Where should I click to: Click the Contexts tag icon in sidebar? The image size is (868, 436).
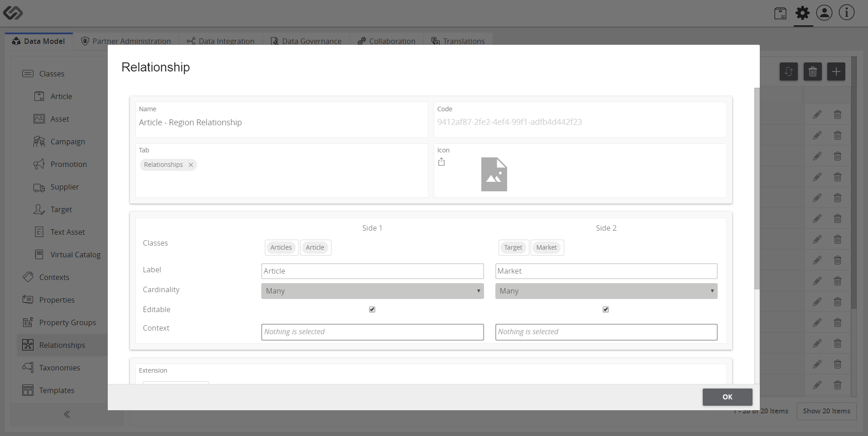[28, 277]
